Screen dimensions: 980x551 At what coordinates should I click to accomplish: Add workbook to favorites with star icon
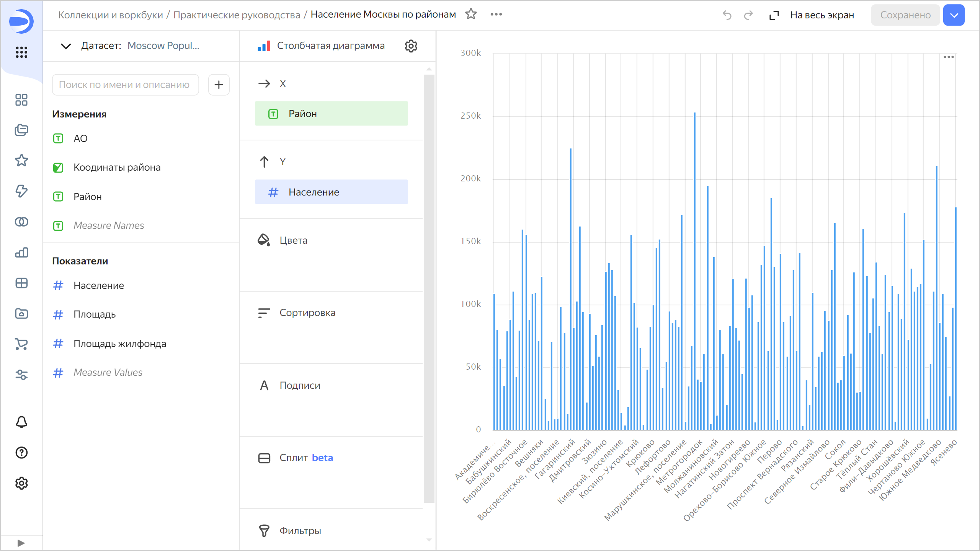471,15
